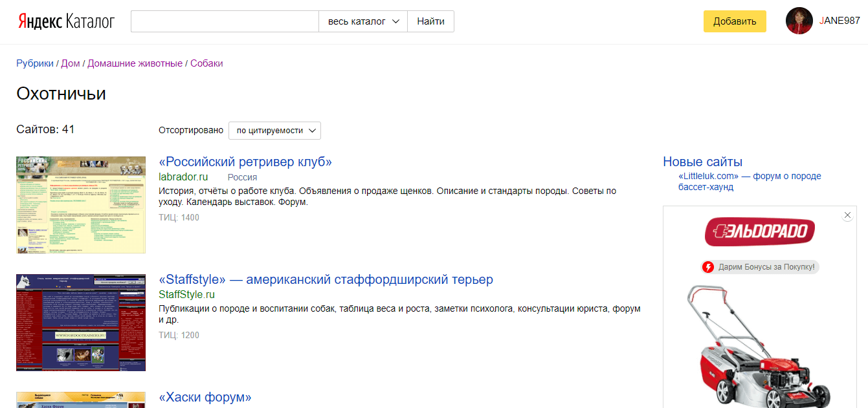Visit StaffStyle.ru address link
The image size is (868, 408).
(186, 294)
